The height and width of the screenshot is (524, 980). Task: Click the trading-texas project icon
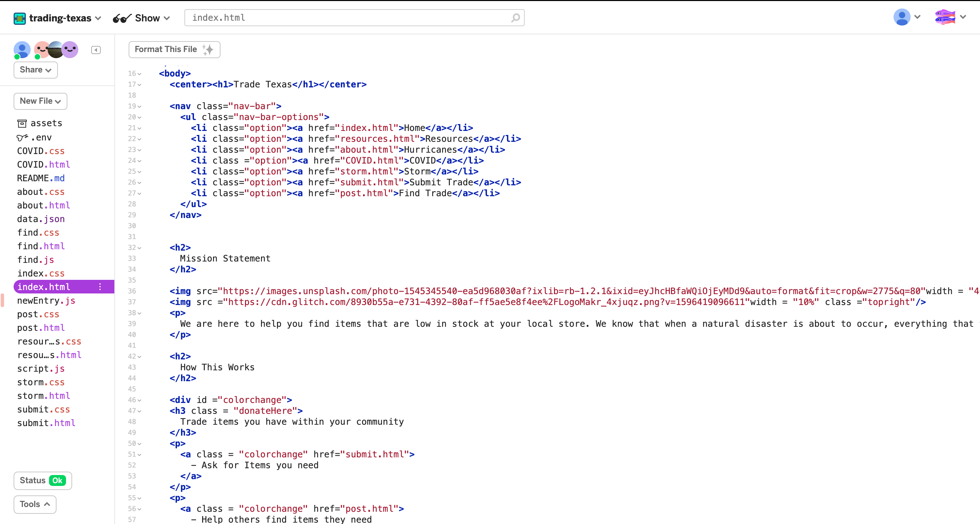tap(19, 18)
